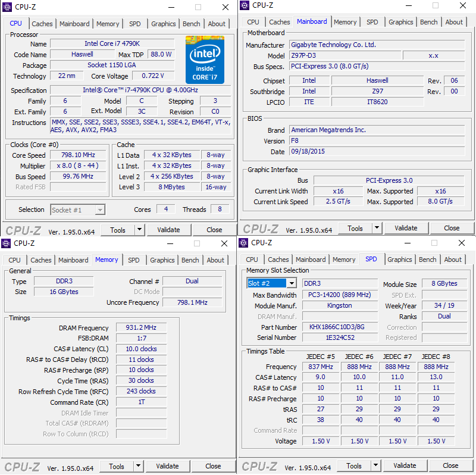
Task: Click CPU-Z app icon in Mainboard window titlebar
Action: (245, 5)
